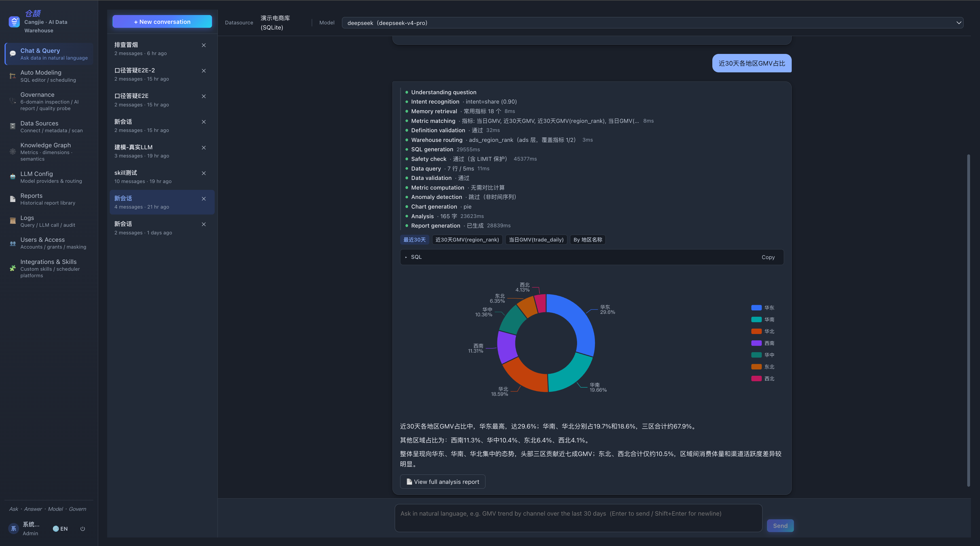Toggle the 东北 legend series
The width and height of the screenshot is (980, 546).
tap(763, 367)
